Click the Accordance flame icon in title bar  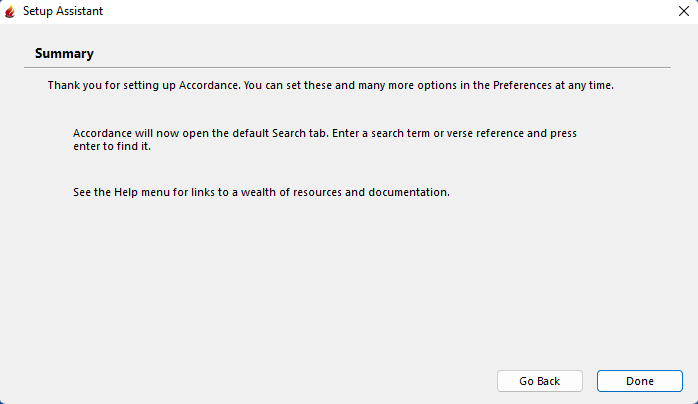pyautogui.click(x=10, y=11)
